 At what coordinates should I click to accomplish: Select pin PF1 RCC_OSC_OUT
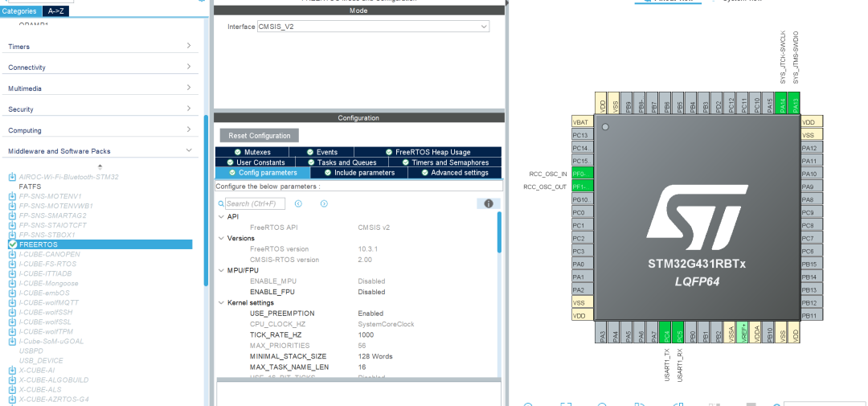tap(583, 187)
